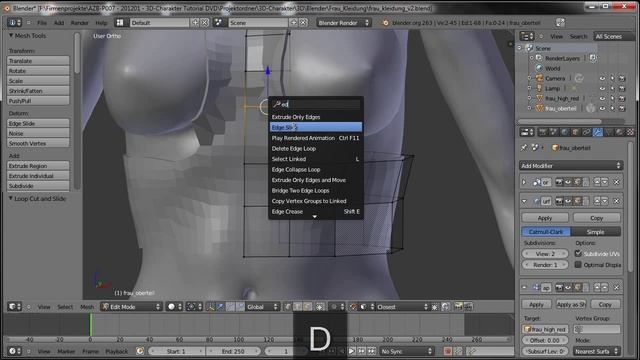Click the snap magnet icon in 3D header
Image resolution: width=640 pixels, height=360 pixels.
tap(354, 307)
